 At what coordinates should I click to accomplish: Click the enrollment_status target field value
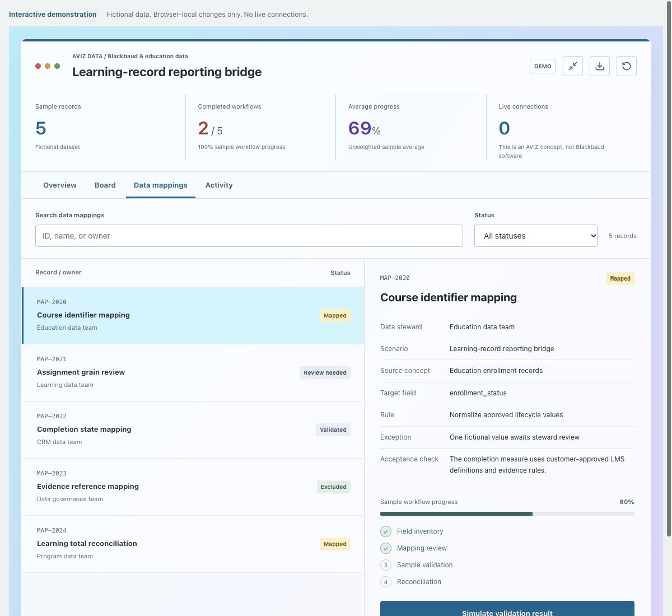click(x=478, y=393)
